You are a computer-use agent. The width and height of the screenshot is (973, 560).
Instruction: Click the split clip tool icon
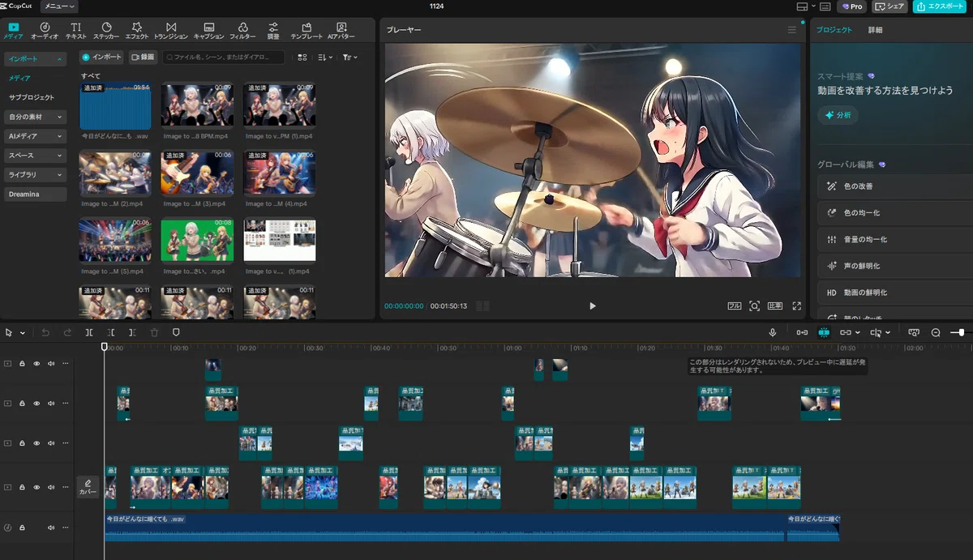(89, 332)
